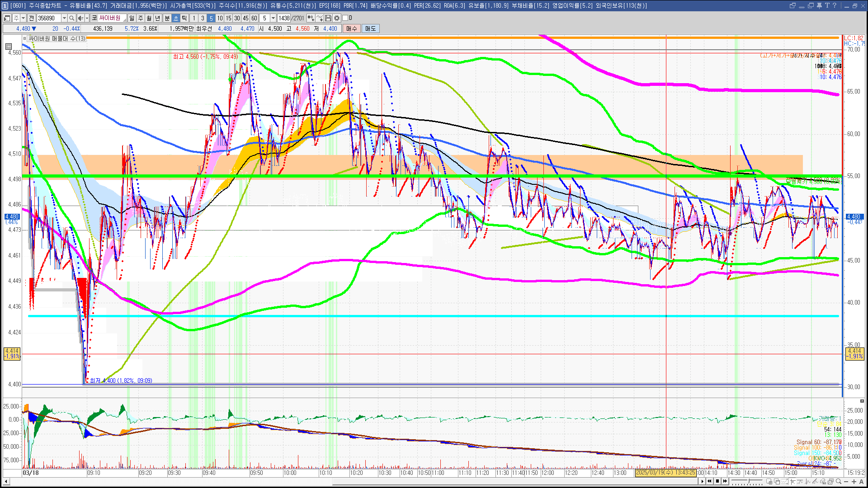Image resolution: width=868 pixels, height=488 pixels.
Task: Select the 10 interval button
Action: (x=220, y=18)
